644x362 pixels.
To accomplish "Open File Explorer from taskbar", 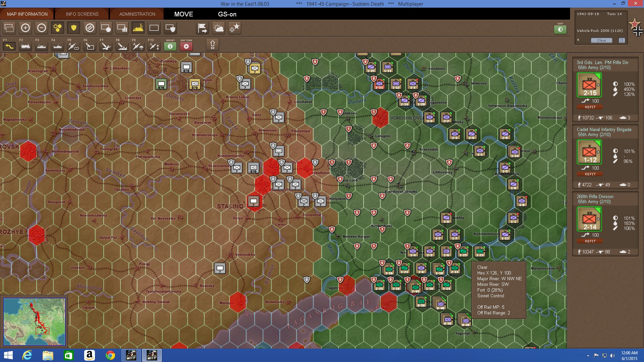I will [48, 355].
